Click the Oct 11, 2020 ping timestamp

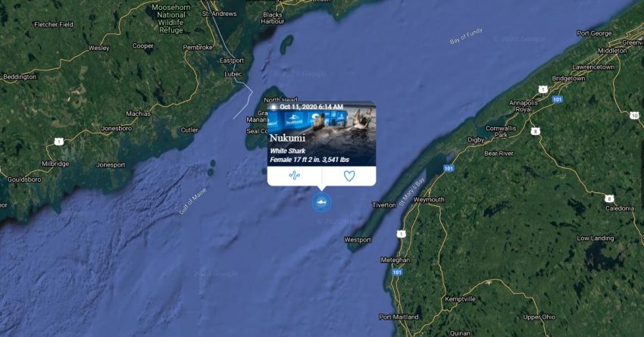tap(311, 107)
